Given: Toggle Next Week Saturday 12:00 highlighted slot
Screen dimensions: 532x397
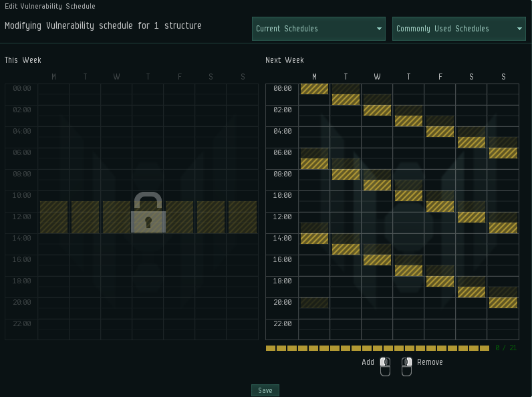Looking at the screenshot, I should pyautogui.click(x=471, y=217).
